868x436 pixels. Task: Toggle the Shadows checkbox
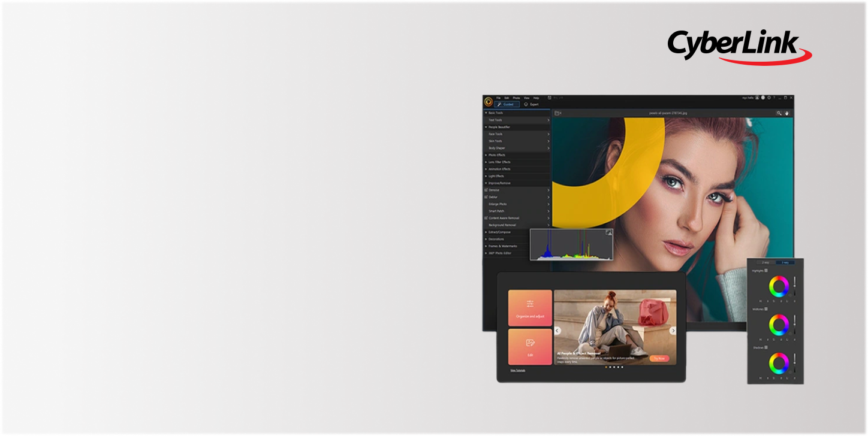tap(765, 347)
